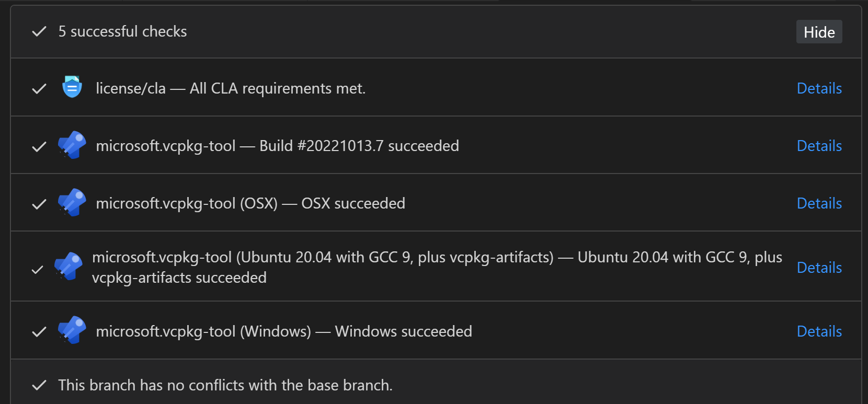Screen dimensions: 868x404
Task: Click the Azure Pipelines icon on the Windows check
Action: 72,330
